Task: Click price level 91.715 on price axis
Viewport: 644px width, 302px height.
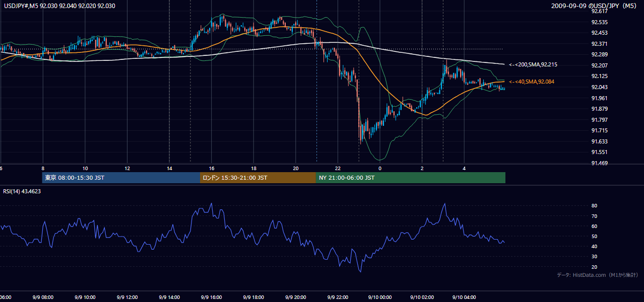Action: [599, 130]
